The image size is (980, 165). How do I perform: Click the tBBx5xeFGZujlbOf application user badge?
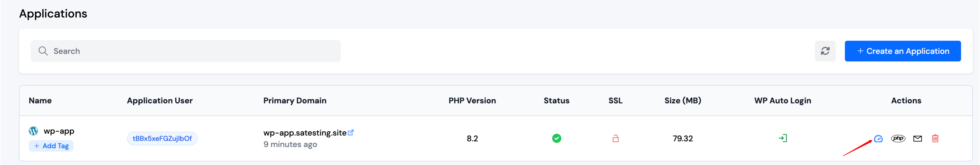point(162,139)
